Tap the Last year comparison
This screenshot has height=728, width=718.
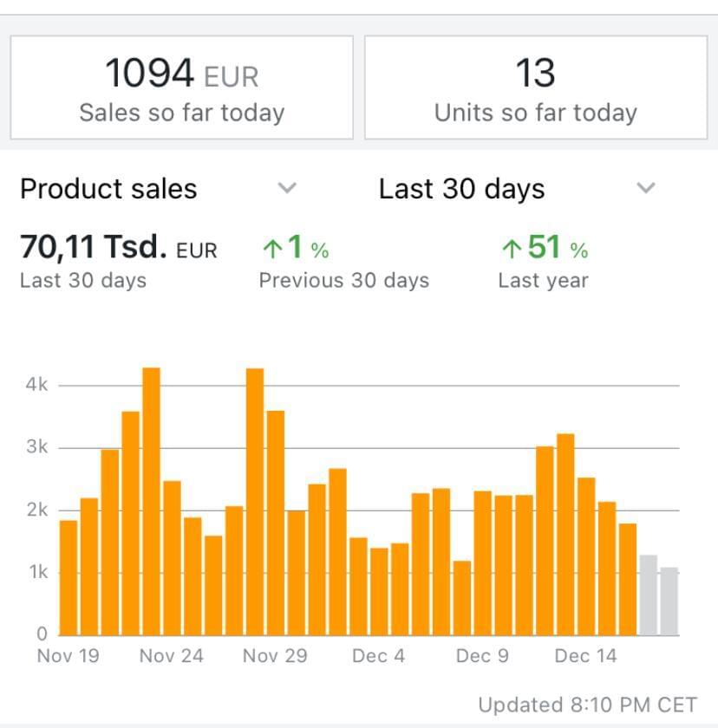(543, 281)
